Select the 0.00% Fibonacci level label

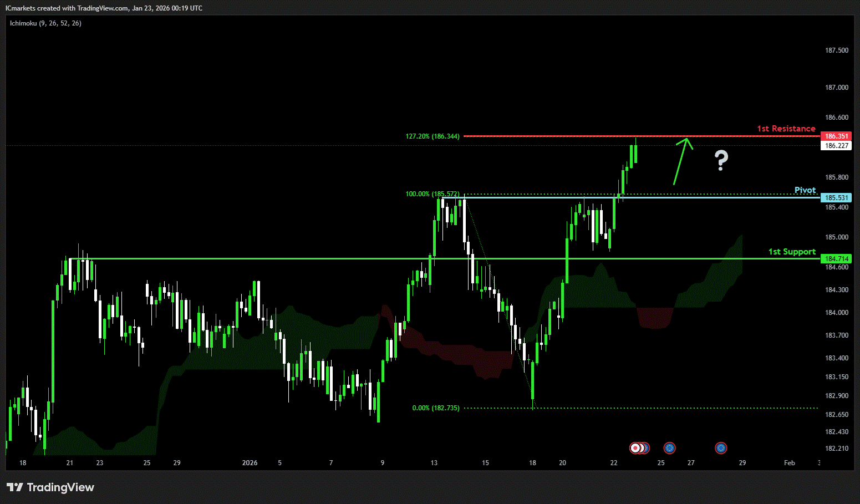435,408
